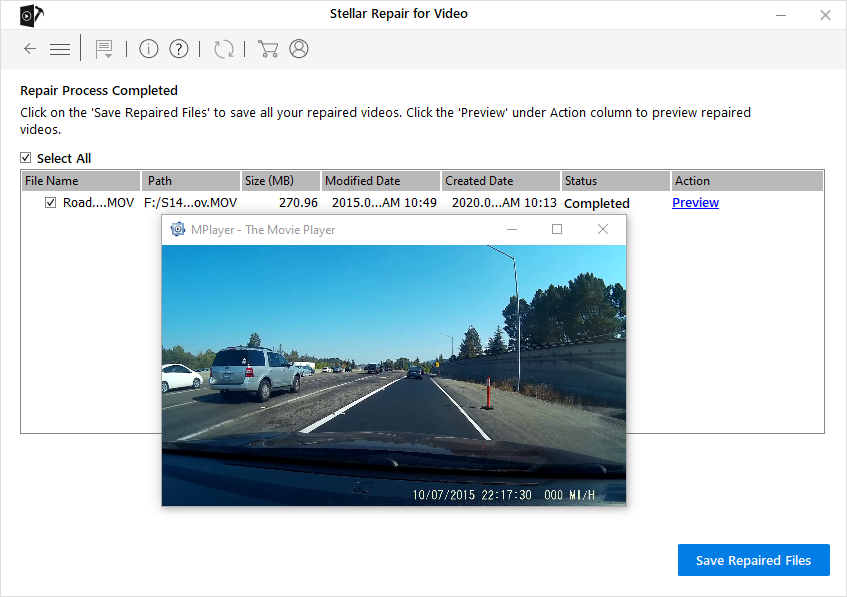Click the help question mark icon
The width and height of the screenshot is (847, 597).
(179, 49)
